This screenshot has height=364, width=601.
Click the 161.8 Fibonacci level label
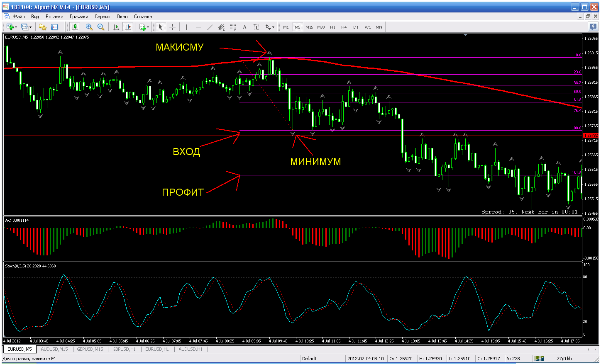point(577,173)
